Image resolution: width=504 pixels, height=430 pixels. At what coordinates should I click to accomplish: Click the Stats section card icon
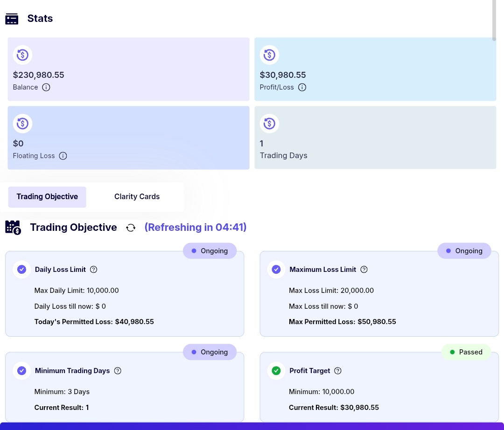(x=12, y=19)
